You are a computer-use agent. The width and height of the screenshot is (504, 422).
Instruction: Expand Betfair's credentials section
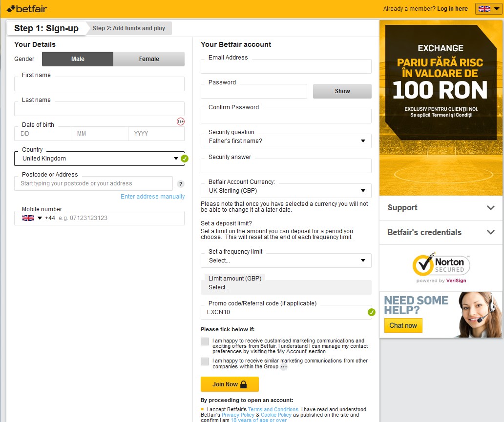[x=441, y=233]
